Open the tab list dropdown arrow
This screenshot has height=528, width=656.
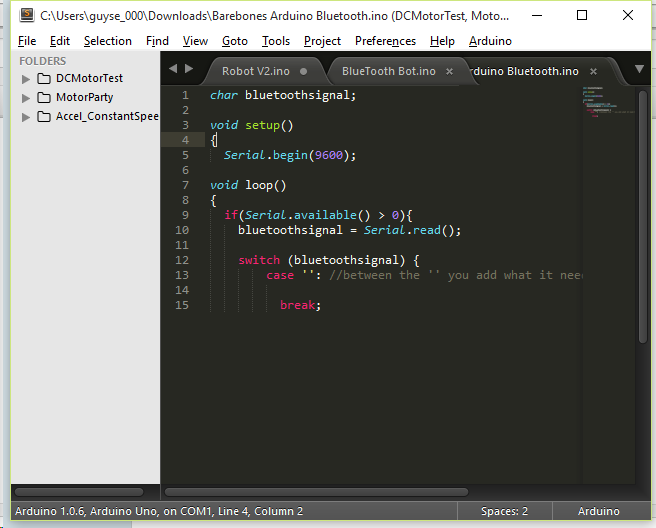point(639,69)
